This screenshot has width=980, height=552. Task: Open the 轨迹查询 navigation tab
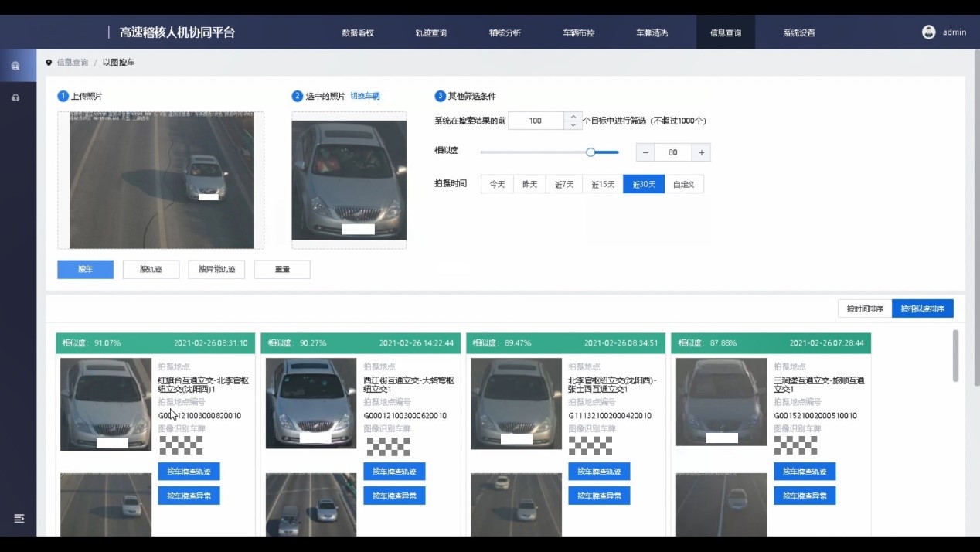430,33
